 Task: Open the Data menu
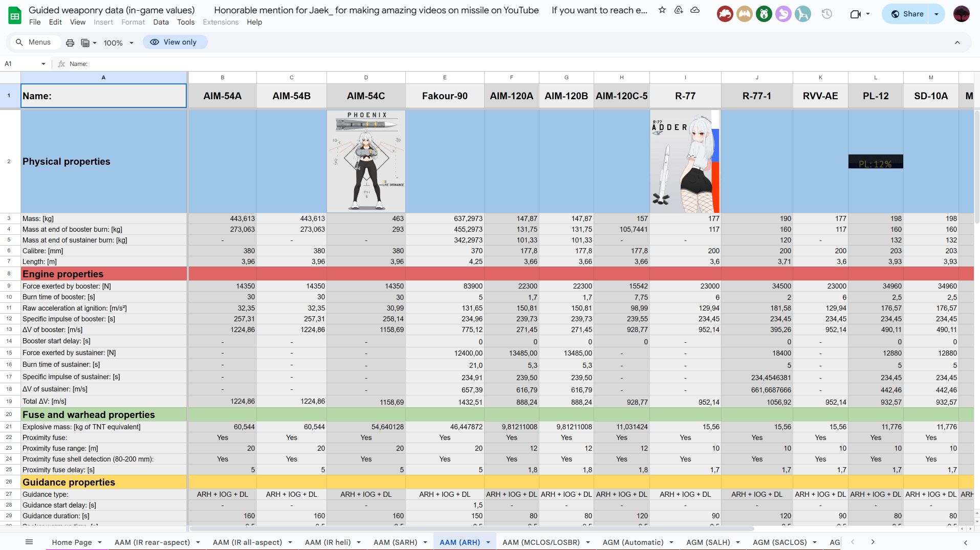[x=161, y=22]
